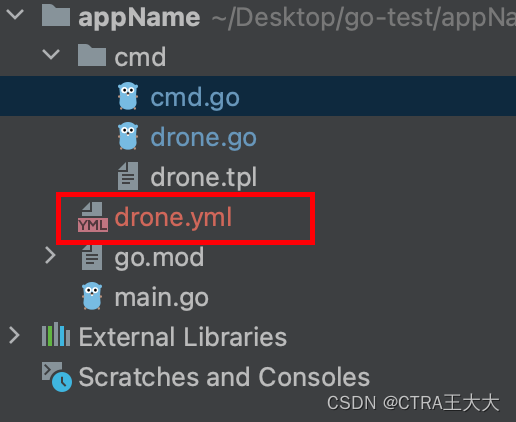
Task: Select the cmd.go file
Action: click(x=195, y=97)
